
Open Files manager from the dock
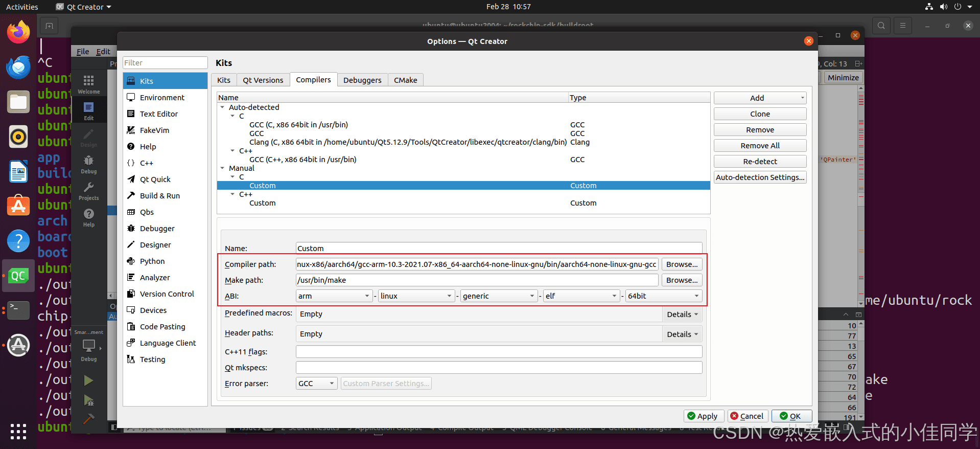click(x=18, y=102)
